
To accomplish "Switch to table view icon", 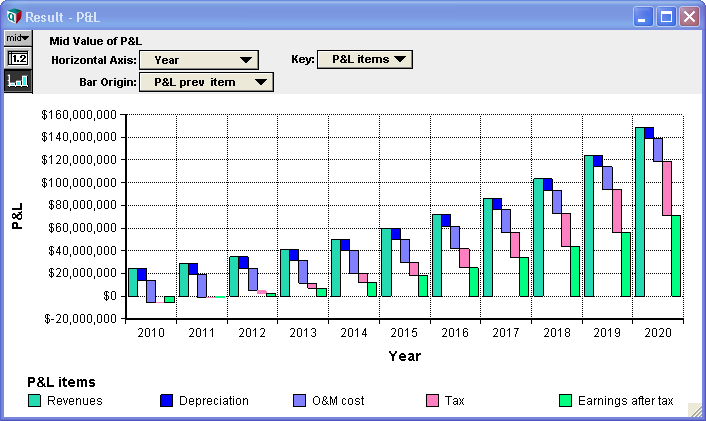I will coord(18,59).
